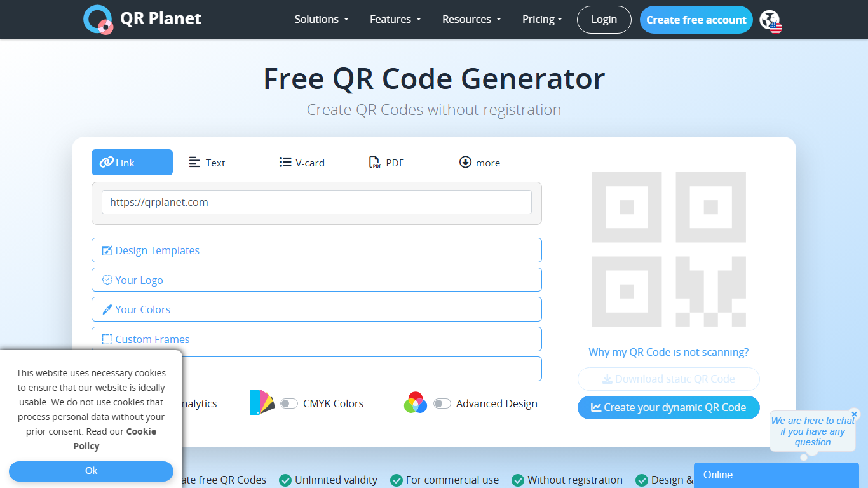Image resolution: width=868 pixels, height=488 pixels.
Task: Click Download static QR Code button
Action: [668, 379]
